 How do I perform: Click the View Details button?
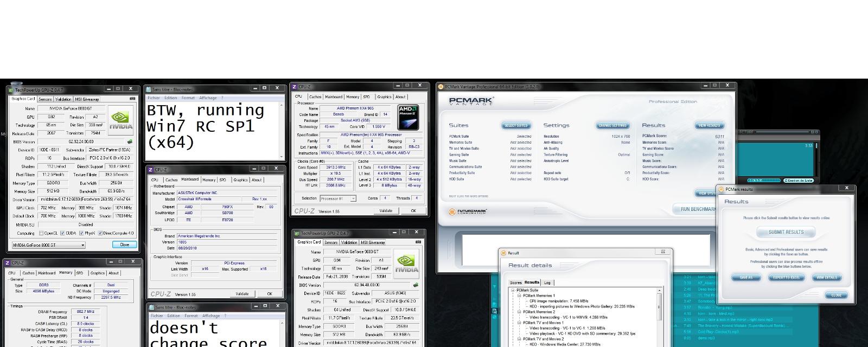(x=827, y=278)
